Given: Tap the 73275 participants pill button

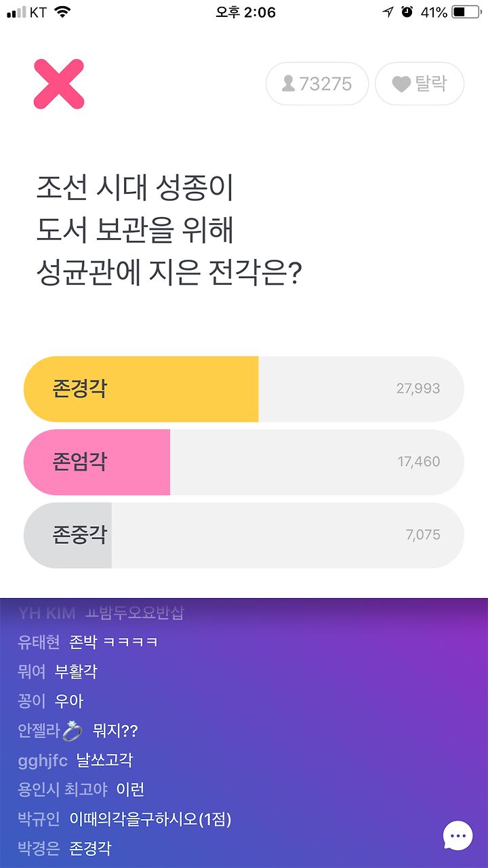Looking at the screenshot, I should point(317,84).
